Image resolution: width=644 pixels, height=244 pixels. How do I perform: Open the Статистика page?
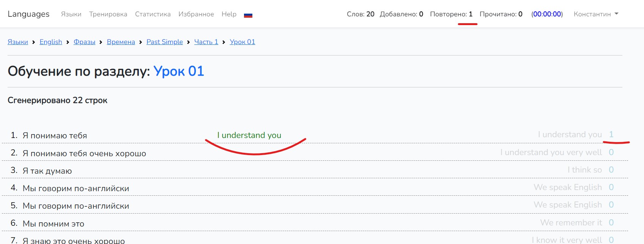(153, 14)
